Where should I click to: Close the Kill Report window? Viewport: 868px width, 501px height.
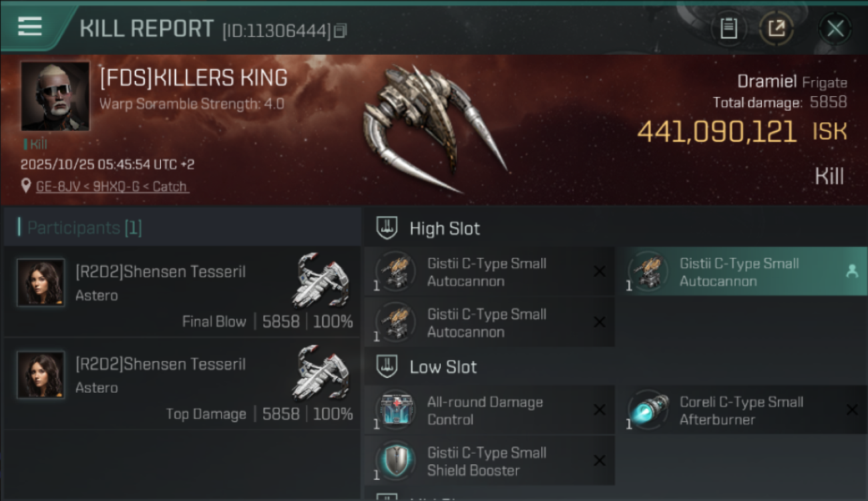pos(835,29)
